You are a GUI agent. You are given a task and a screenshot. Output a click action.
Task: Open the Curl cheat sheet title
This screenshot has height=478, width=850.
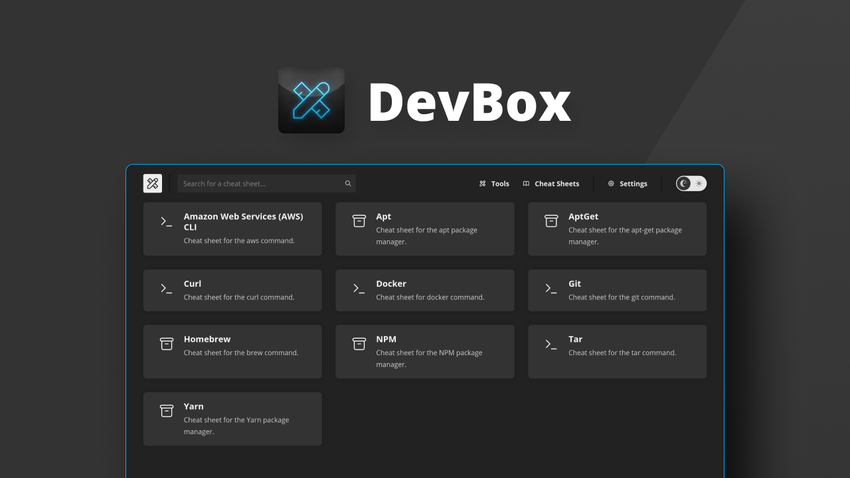click(x=192, y=283)
